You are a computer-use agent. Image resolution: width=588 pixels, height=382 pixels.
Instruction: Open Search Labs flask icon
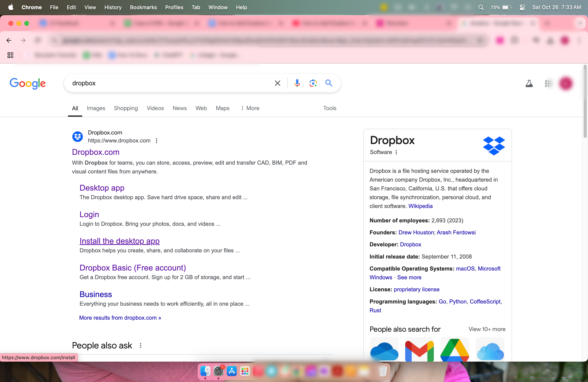[529, 83]
